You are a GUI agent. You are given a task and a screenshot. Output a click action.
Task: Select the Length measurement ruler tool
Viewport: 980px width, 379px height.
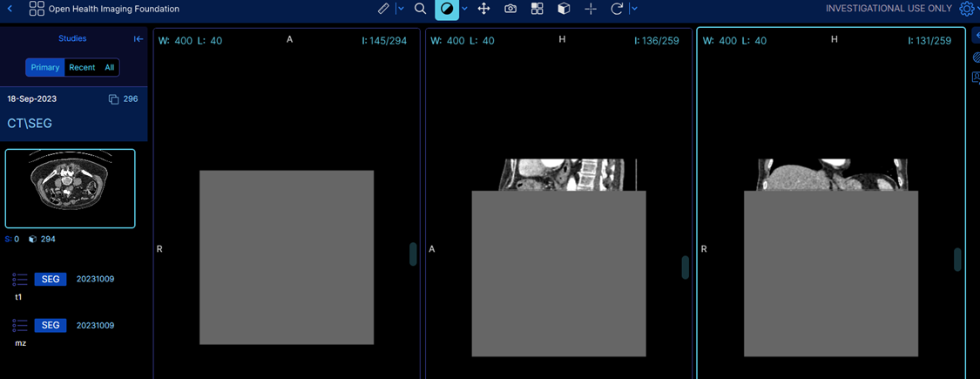(384, 9)
